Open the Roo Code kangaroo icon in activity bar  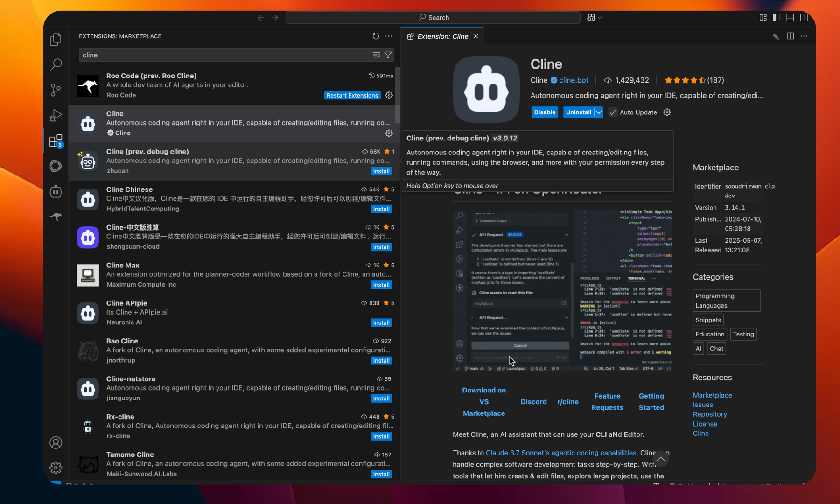pyautogui.click(x=56, y=217)
